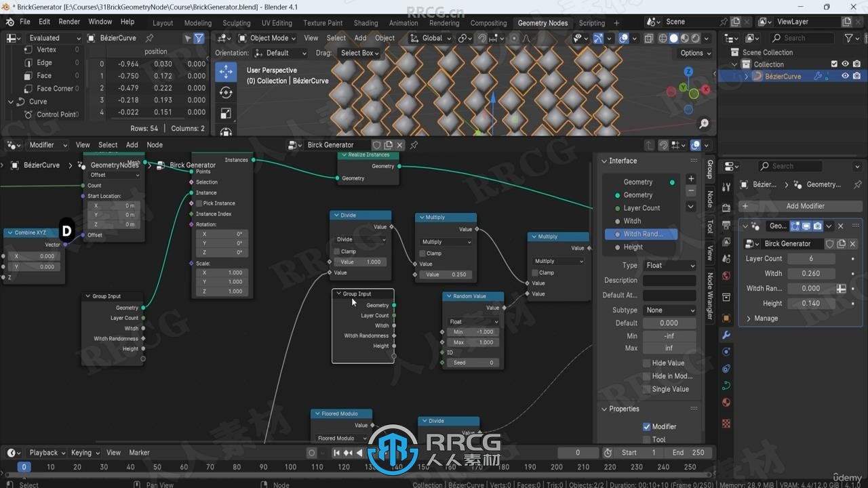The width and height of the screenshot is (868, 488).
Task: Toggle modifier edit mode display button
Action: [x=795, y=226]
